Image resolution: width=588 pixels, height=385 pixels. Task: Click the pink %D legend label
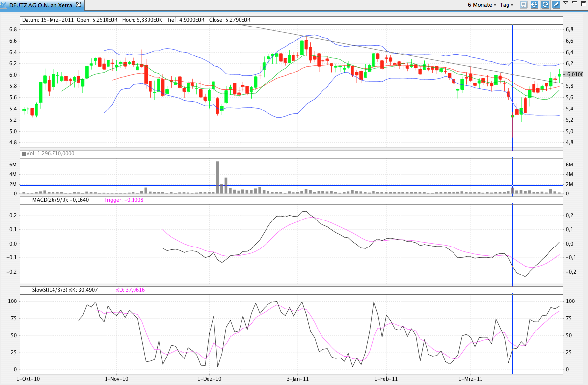coord(130,290)
